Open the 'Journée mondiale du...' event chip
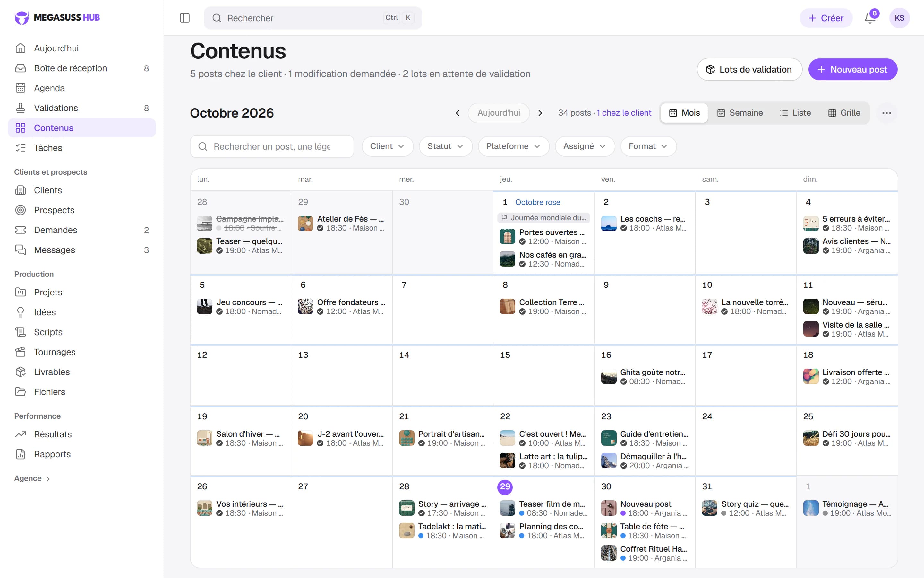This screenshot has width=924, height=578. (x=544, y=218)
